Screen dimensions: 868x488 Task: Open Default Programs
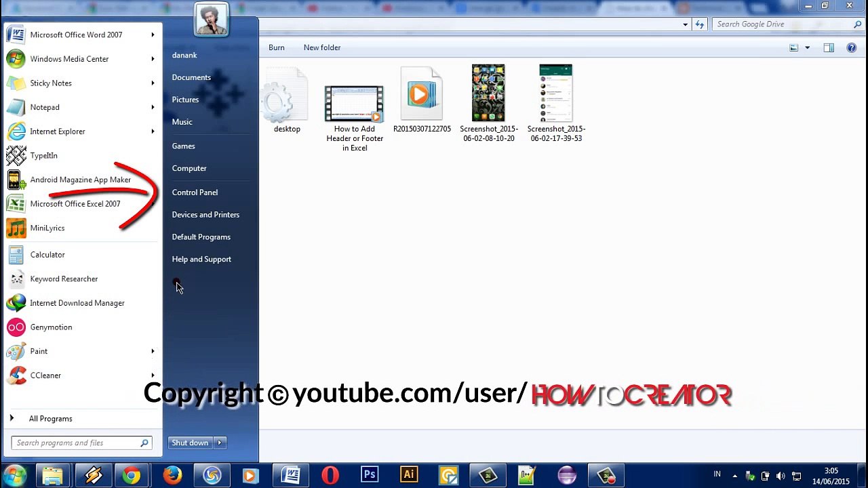tap(201, 237)
